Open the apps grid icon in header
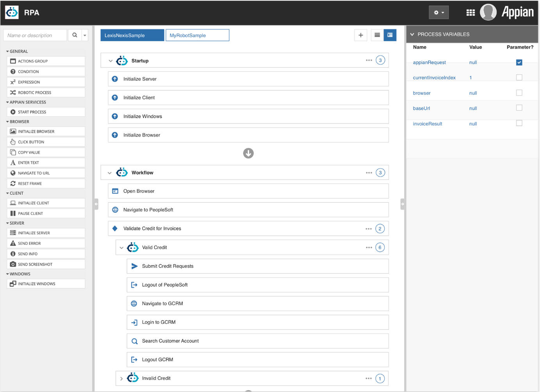540x392 pixels. pos(470,12)
